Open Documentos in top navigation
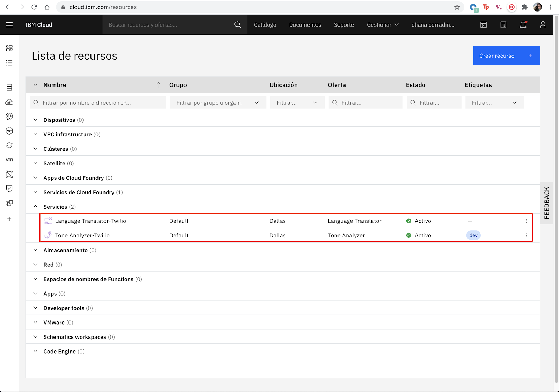The image size is (559, 392). tap(305, 25)
